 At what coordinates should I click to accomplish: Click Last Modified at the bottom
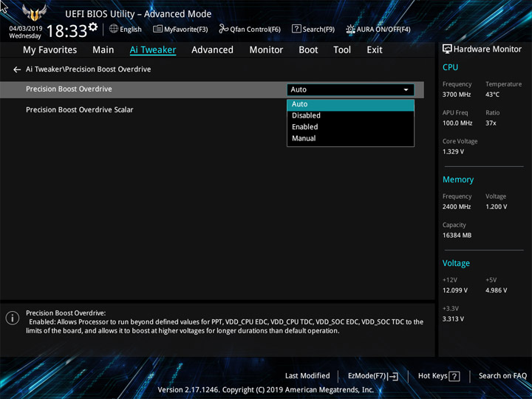click(x=307, y=376)
